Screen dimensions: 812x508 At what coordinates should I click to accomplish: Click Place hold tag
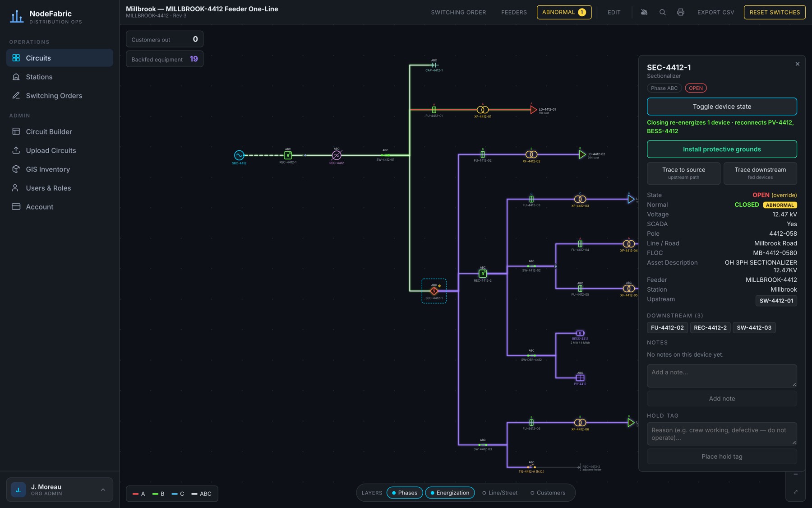722,457
